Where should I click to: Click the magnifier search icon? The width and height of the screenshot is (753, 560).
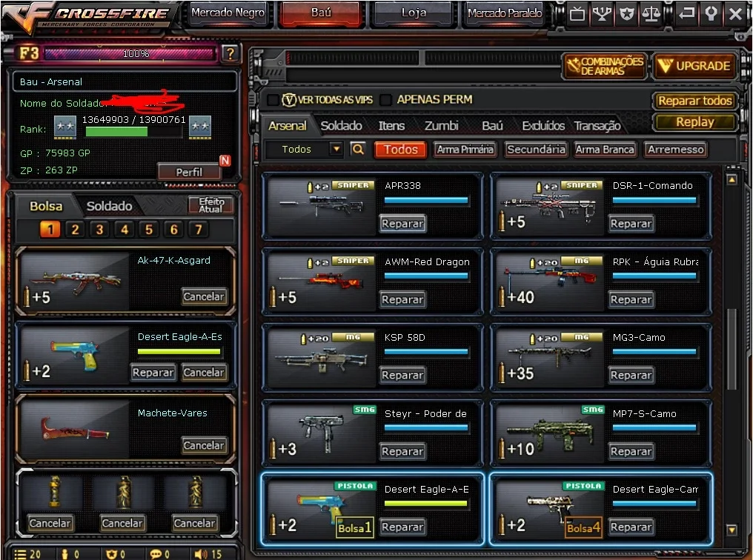coord(358,149)
